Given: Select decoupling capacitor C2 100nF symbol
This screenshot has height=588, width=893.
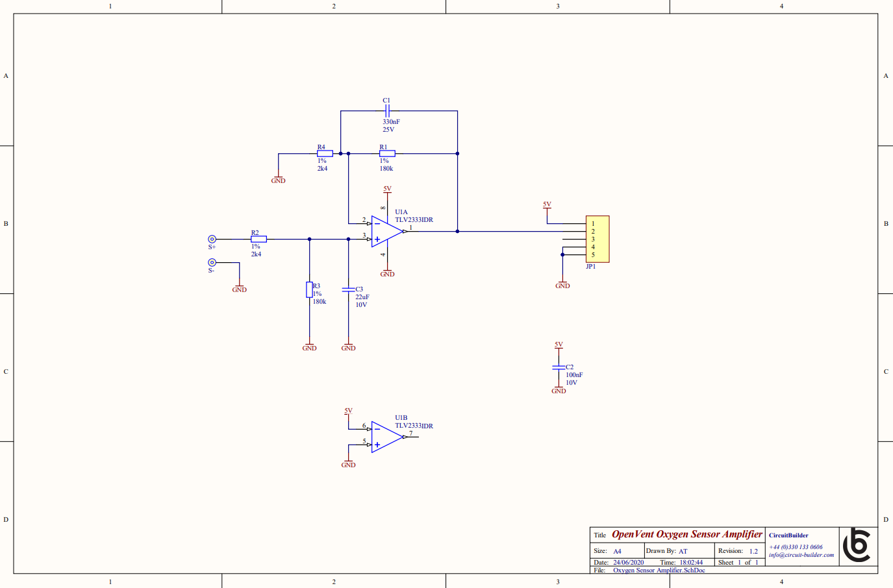Looking at the screenshot, I should [x=559, y=367].
